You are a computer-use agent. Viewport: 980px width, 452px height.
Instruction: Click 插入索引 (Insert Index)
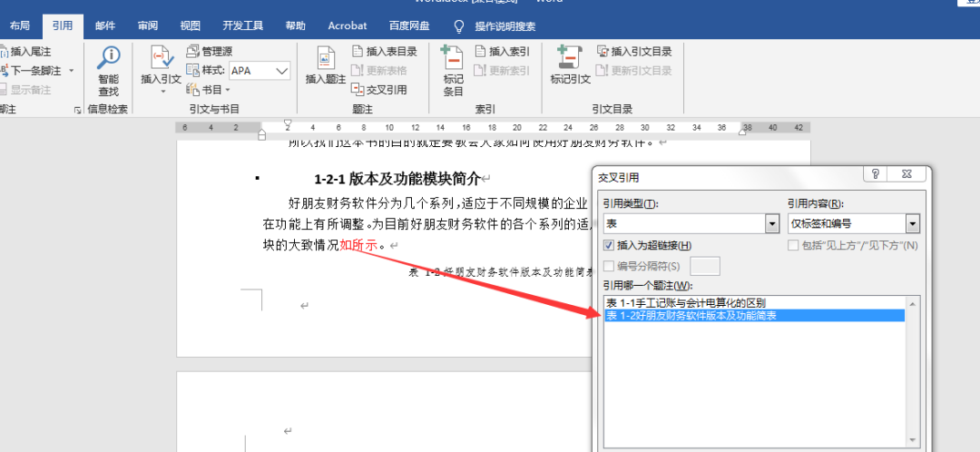click(503, 51)
